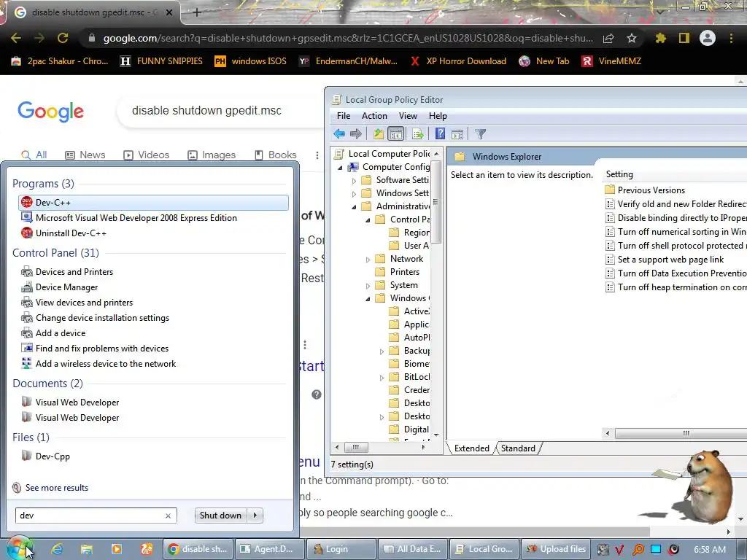Launch Dev-C++ from Programs results
This screenshot has height=560, width=747.
[x=153, y=203]
